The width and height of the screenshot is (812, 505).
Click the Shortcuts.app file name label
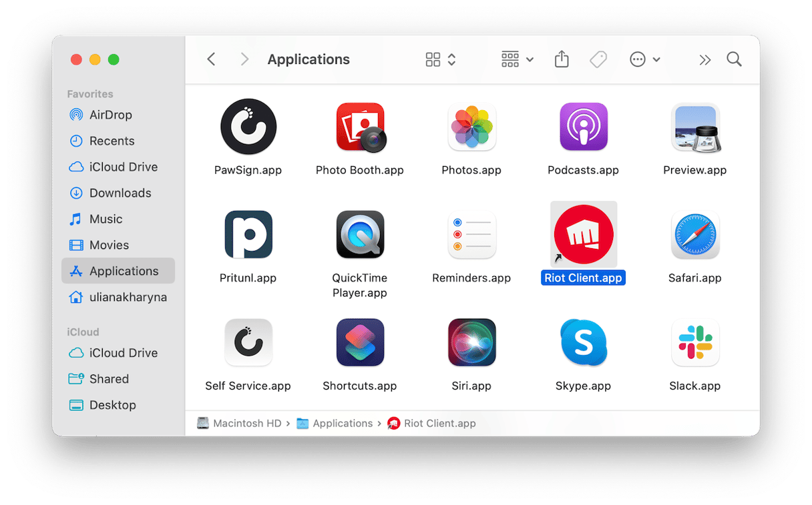(360, 386)
